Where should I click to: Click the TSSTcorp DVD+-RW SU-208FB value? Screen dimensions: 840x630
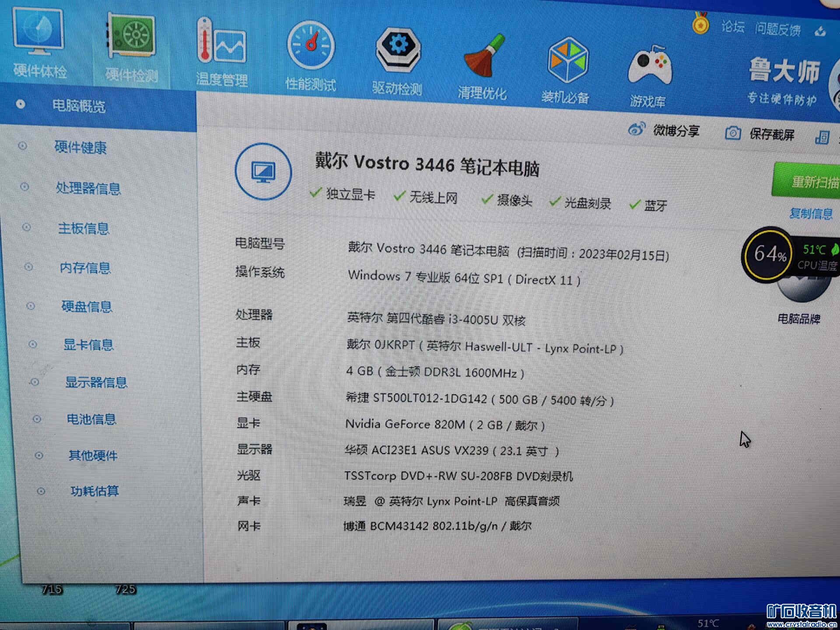pos(458,476)
